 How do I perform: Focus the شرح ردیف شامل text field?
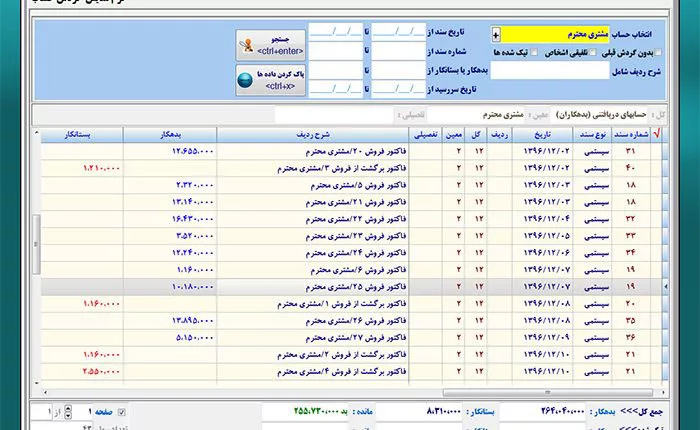click(550, 71)
